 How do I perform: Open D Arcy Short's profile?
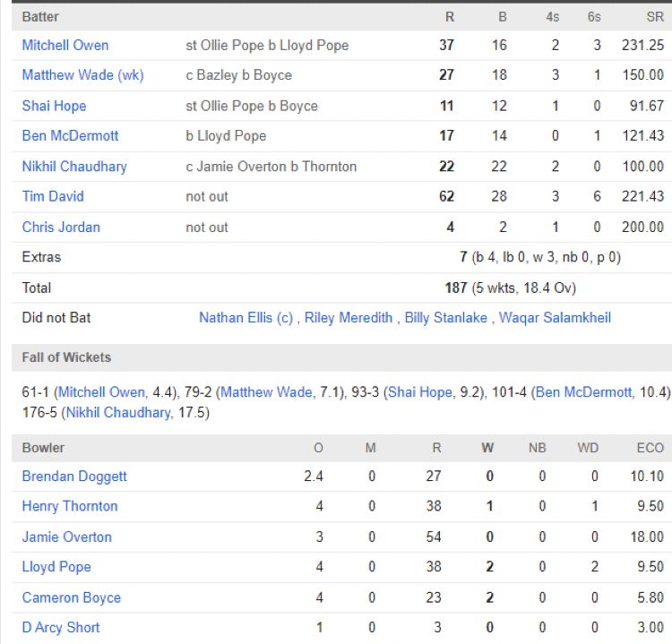coord(61,627)
